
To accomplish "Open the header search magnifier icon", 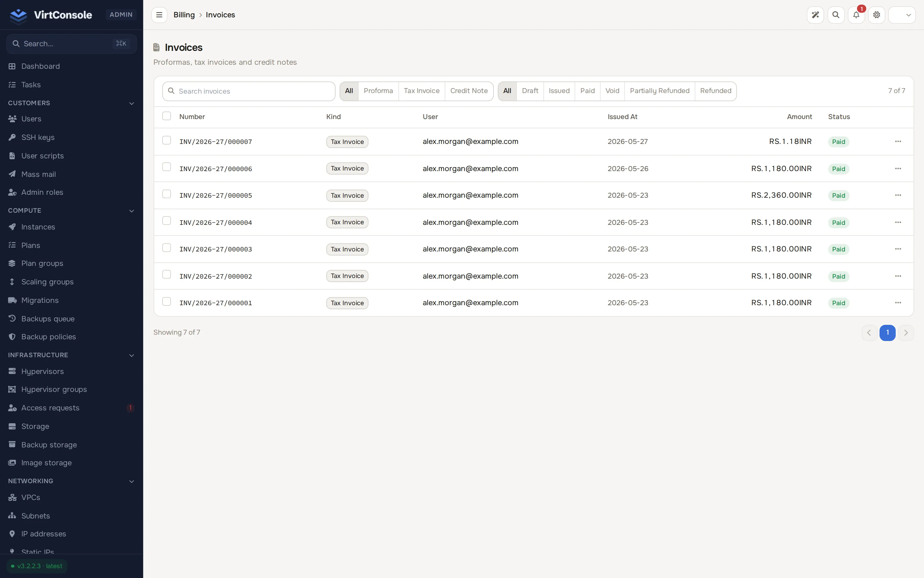I will pyautogui.click(x=836, y=15).
